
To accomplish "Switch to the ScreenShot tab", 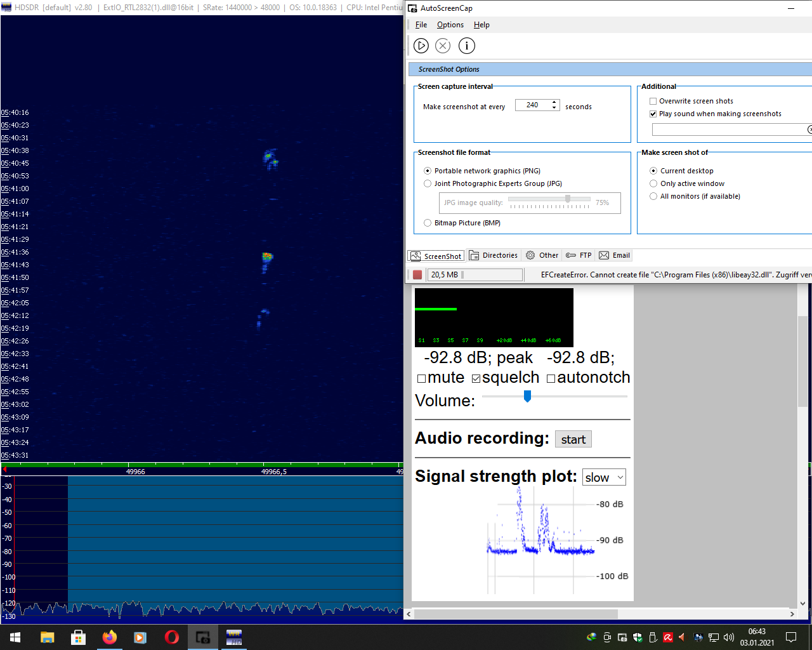I will (x=436, y=256).
